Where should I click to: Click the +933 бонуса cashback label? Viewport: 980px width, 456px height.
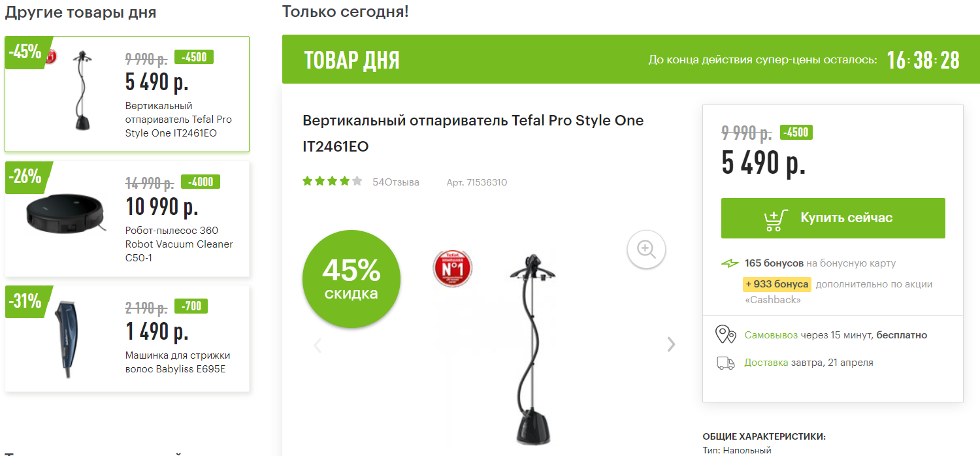[x=777, y=284]
